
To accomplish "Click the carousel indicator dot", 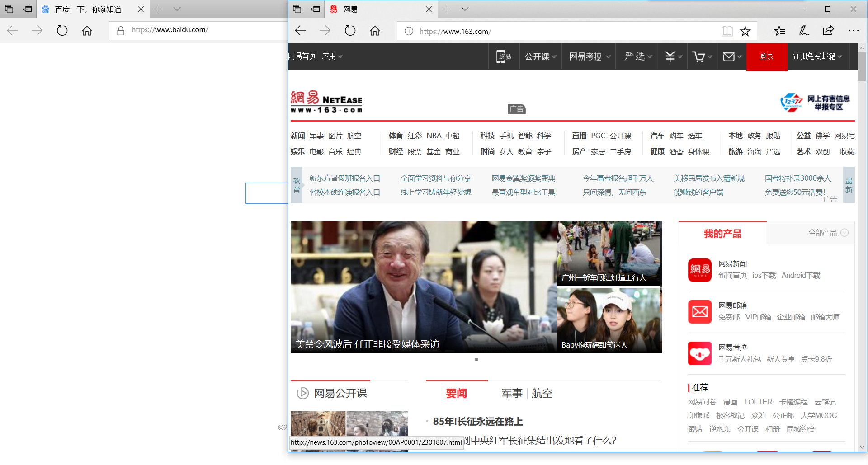I will tap(476, 360).
